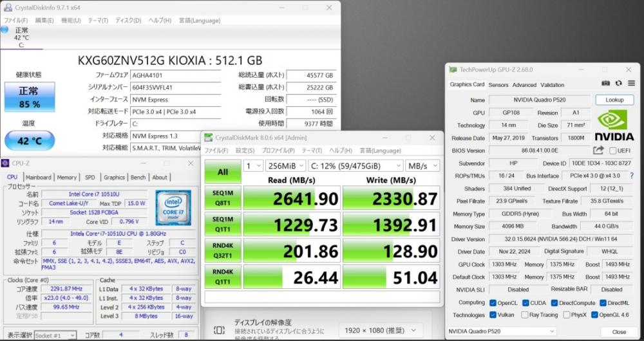644x341 pixels.
Task: Switch to the Mainboard tab in CPU-Z
Action: pyautogui.click(x=38, y=178)
